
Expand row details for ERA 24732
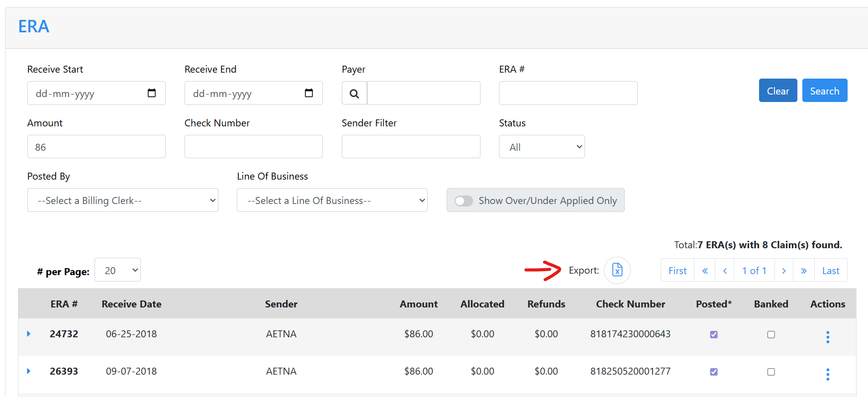(x=29, y=334)
